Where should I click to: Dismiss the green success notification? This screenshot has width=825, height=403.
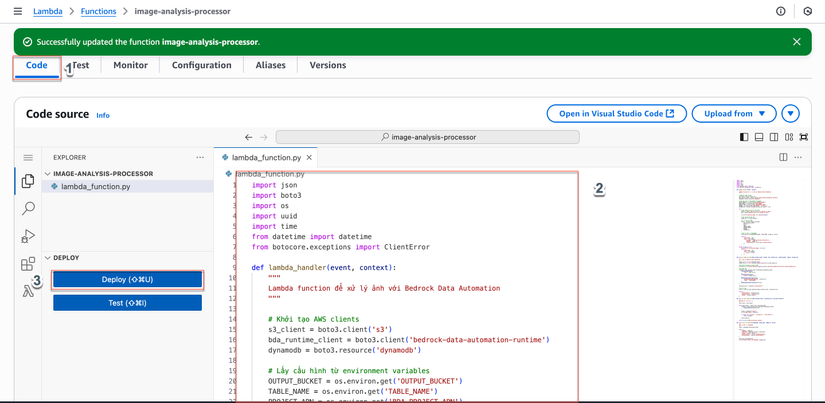pos(796,42)
